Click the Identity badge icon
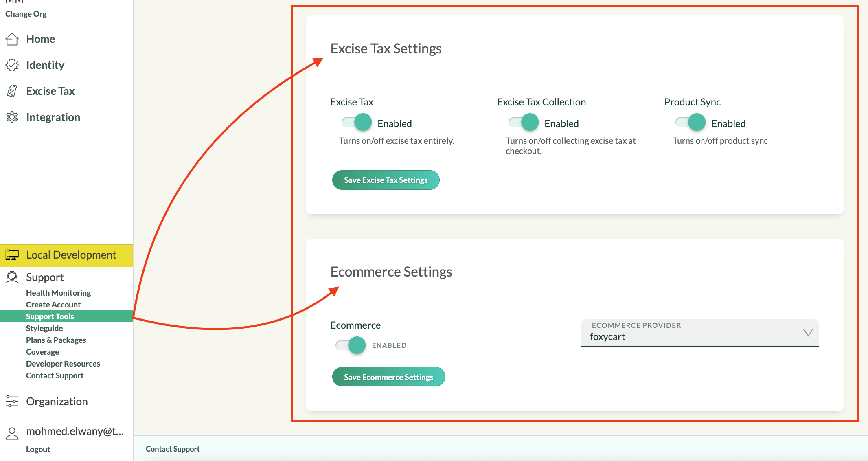The height and width of the screenshot is (461, 868). [x=12, y=65]
